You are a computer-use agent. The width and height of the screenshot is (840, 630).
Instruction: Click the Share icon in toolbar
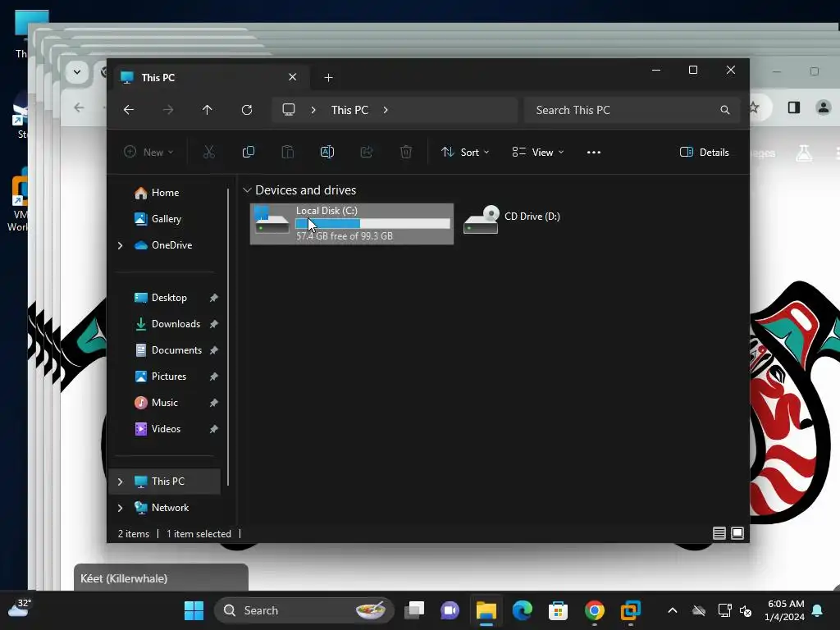(367, 152)
